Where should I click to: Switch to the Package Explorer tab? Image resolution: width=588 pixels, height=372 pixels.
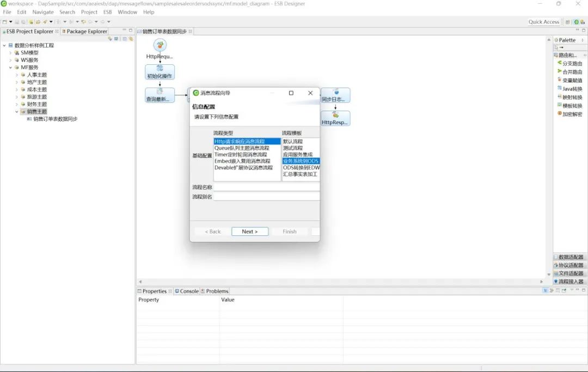85,32
